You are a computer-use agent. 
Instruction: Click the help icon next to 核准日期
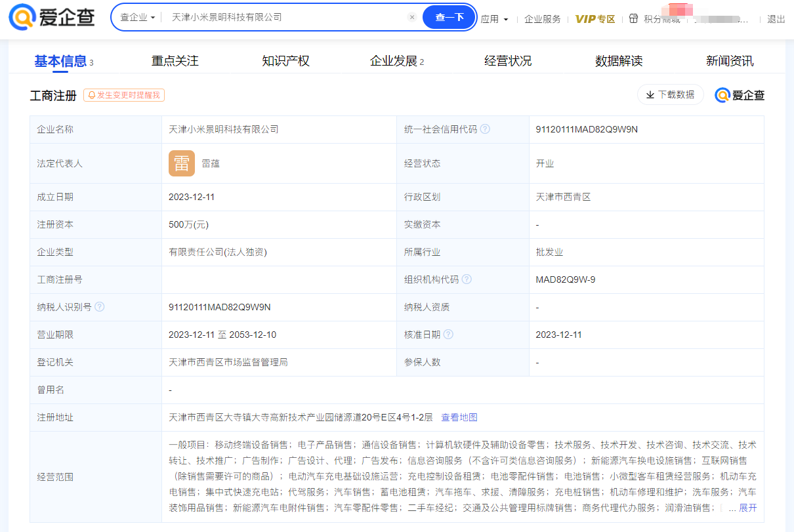pos(448,335)
